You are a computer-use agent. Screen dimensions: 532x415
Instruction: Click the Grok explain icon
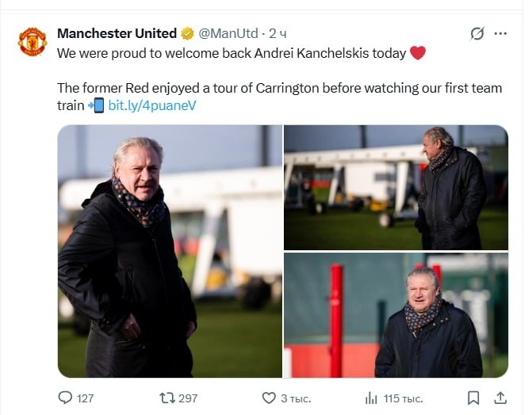click(477, 33)
